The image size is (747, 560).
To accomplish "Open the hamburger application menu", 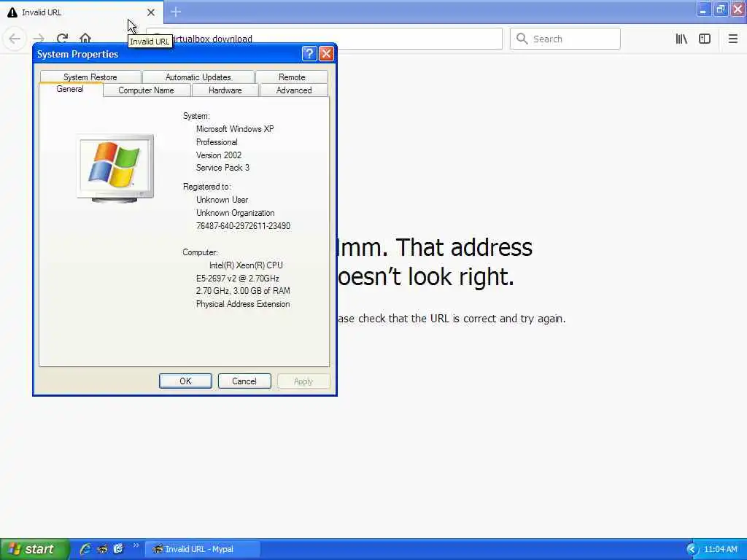I will (x=732, y=39).
